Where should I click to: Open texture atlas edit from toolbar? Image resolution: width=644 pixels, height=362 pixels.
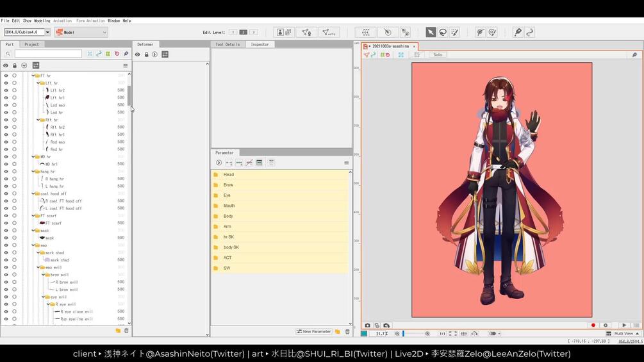pyautogui.click(x=285, y=32)
